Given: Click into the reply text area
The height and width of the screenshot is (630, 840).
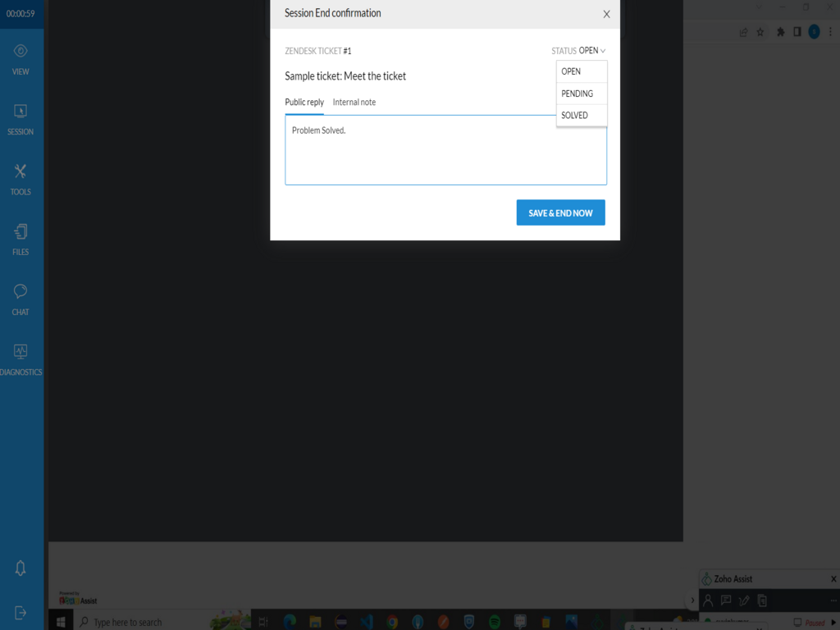Looking at the screenshot, I should [x=445, y=156].
